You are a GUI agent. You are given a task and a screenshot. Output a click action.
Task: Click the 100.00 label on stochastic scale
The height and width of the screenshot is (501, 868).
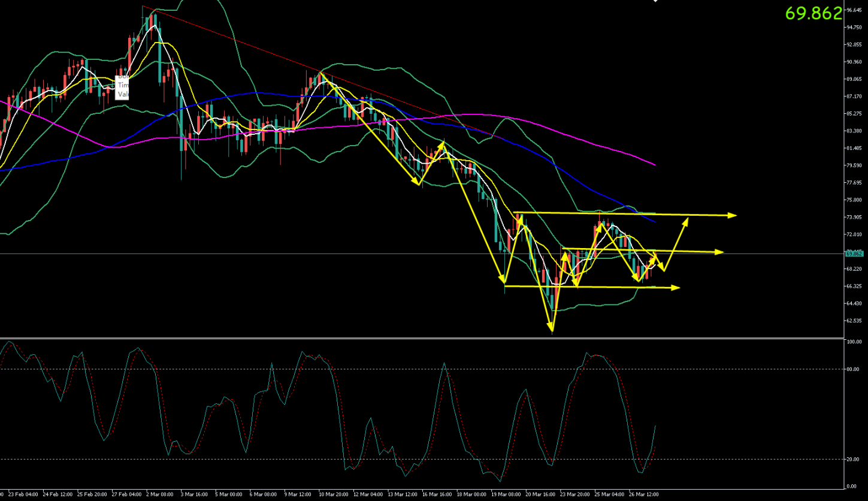pyautogui.click(x=853, y=342)
